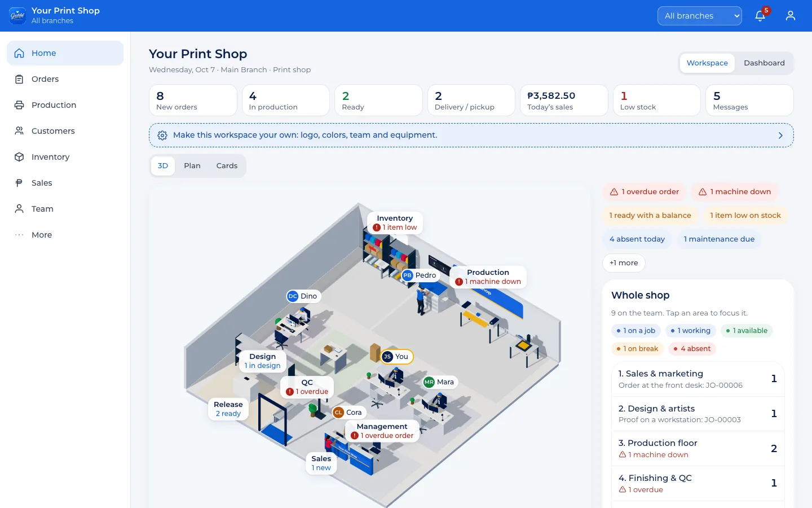Click the Production label in 3D map
Image resolution: width=812 pixels, height=508 pixels.
click(x=488, y=277)
